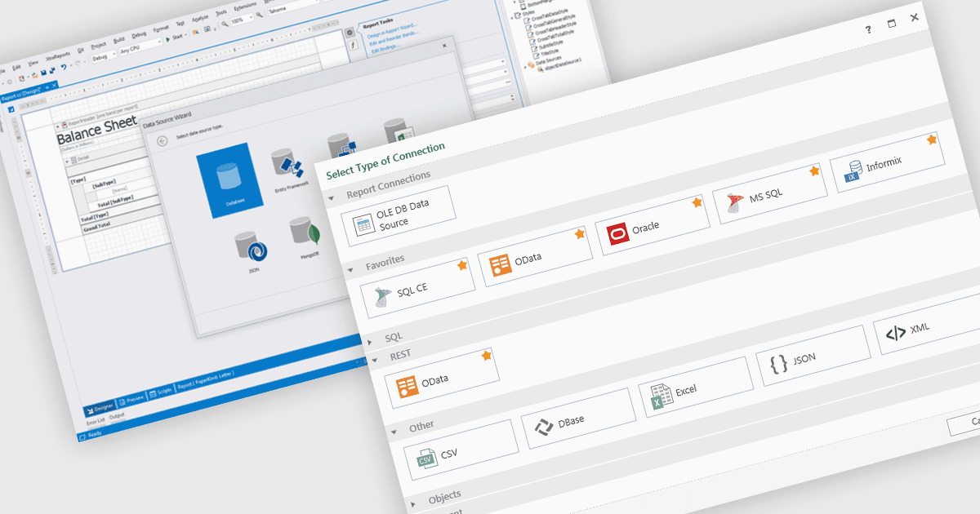Toggle the favorite star on Oracle
980x514 pixels.
(697, 202)
